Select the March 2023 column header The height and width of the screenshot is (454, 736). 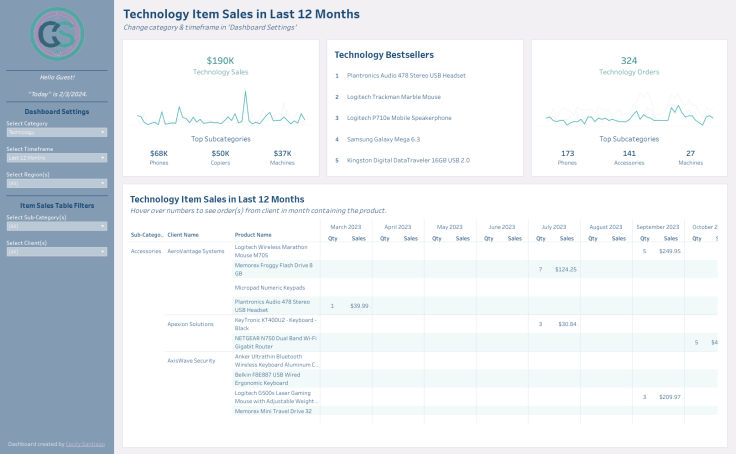[346, 227]
